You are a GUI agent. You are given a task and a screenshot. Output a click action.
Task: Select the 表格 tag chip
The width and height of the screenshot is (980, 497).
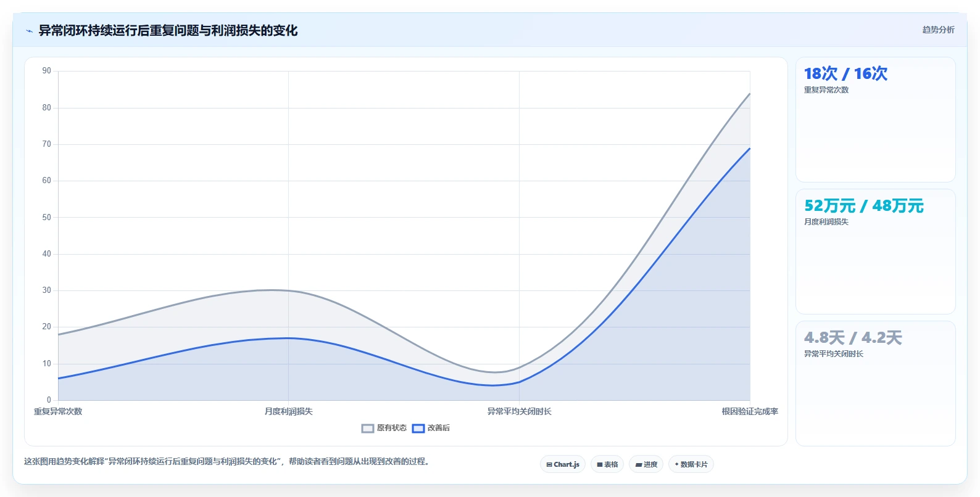[x=607, y=464]
